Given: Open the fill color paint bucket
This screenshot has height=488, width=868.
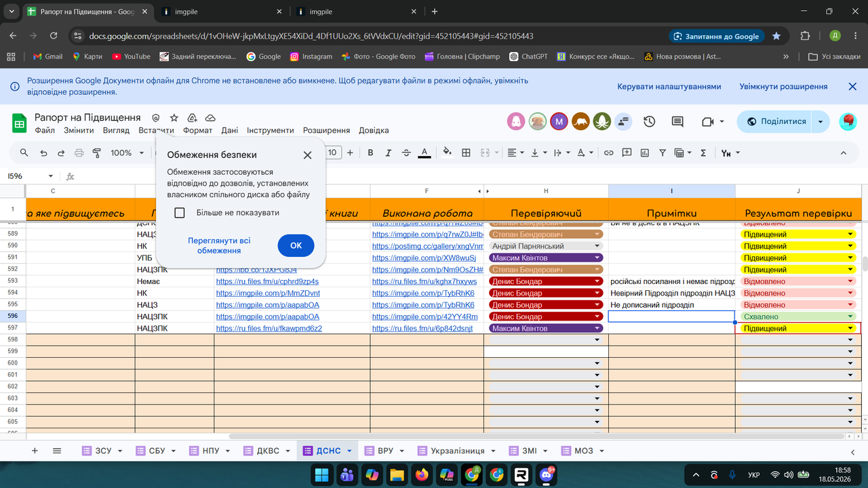Looking at the screenshot, I should (x=447, y=153).
